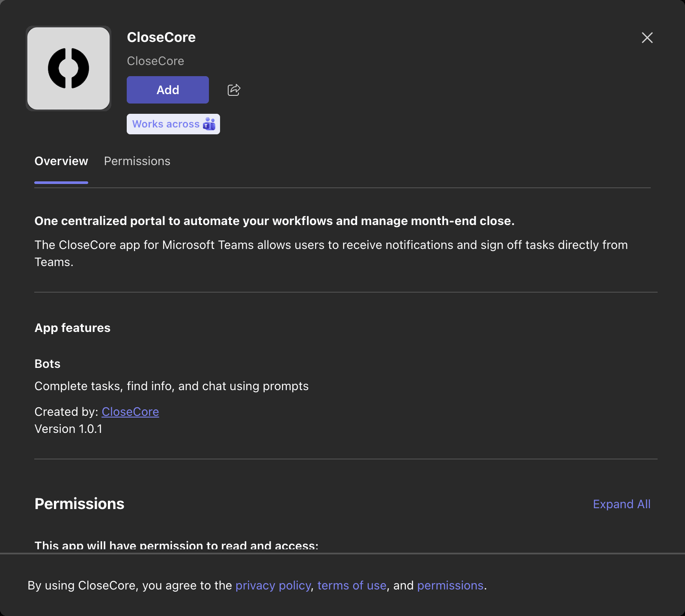Click the CloseCore publisher name under title
Screen dimensions: 685x616
coord(155,61)
